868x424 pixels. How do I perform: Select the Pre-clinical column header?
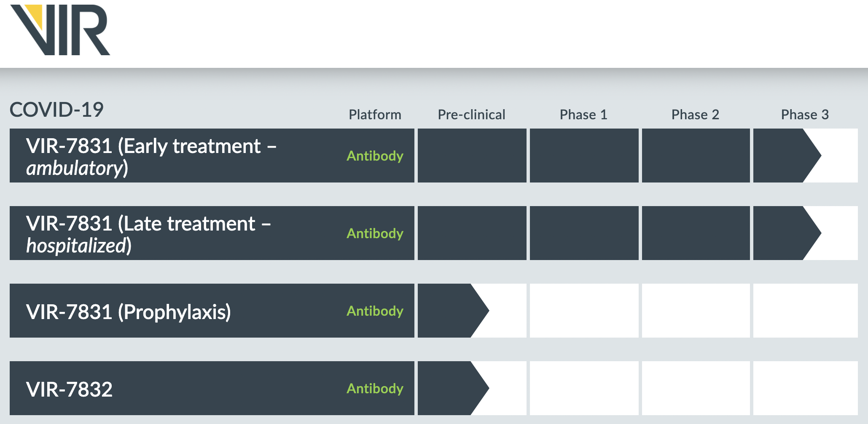[471, 115]
